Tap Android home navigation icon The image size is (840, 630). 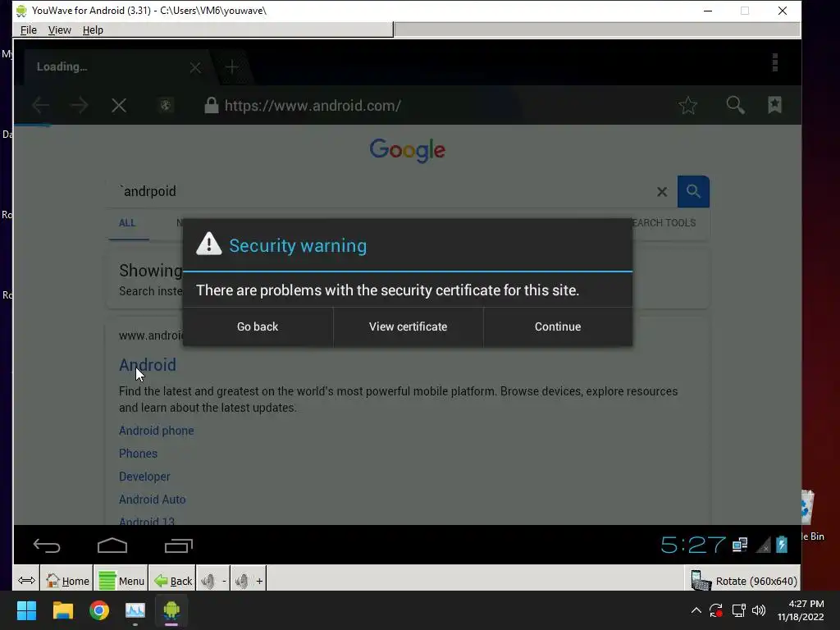tap(112, 546)
